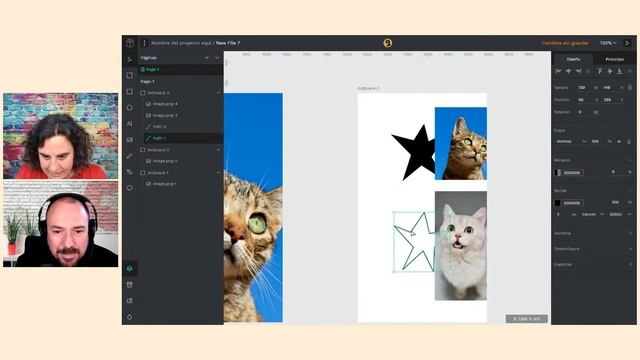Collapse the Artboard-3 layer group
640x360 pixels.
tap(218, 93)
